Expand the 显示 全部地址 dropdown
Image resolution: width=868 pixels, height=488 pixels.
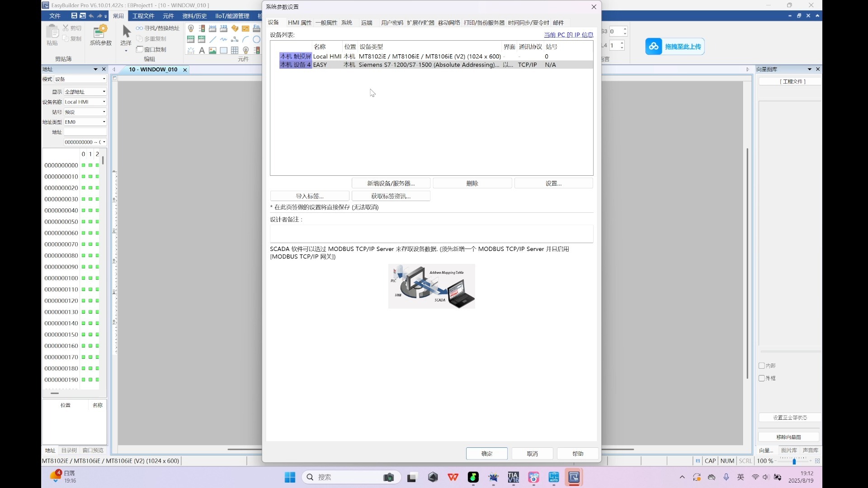click(104, 92)
